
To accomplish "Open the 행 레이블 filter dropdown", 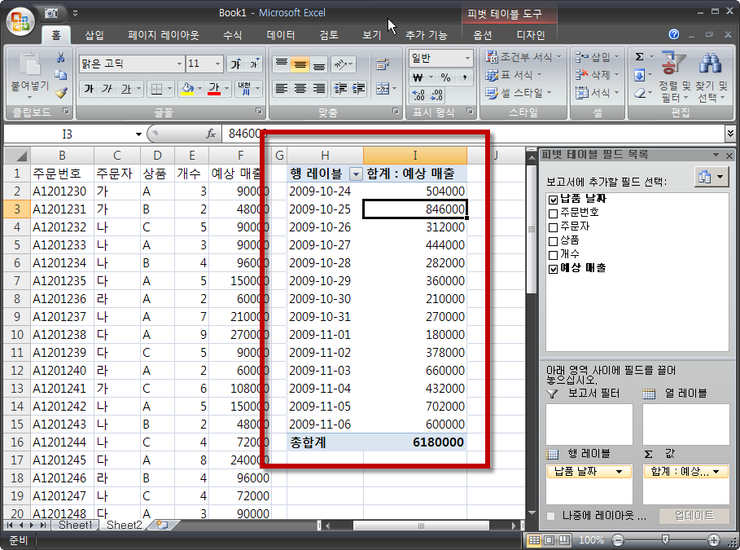I will pos(355,174).
